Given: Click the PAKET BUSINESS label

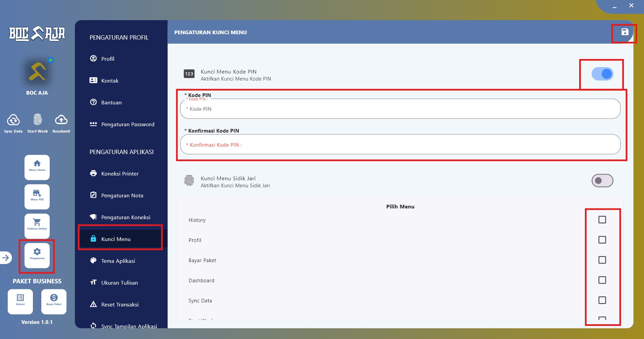Looking at the screenshot, I should [x=37, y=281].
